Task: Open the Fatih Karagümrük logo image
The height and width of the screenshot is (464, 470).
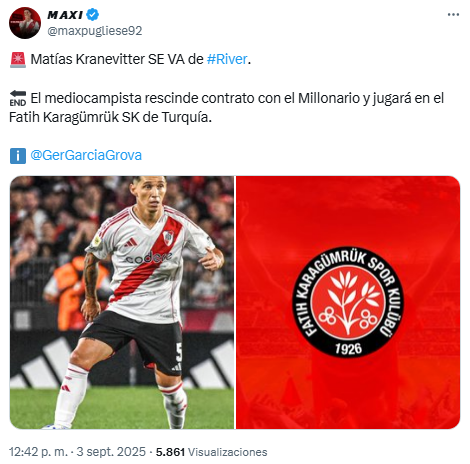Action: coord(348,302)
